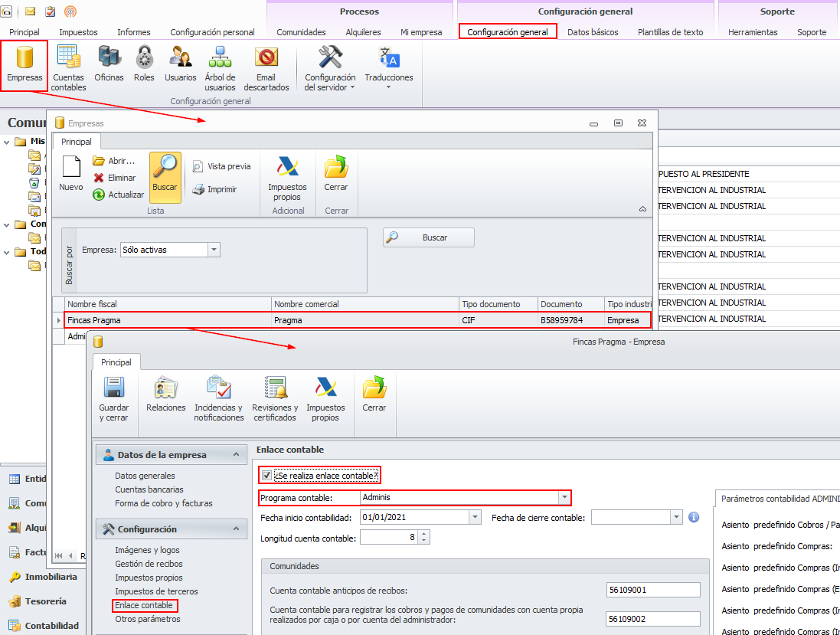Click Guardar y cerrar in Fincas Pragma window

(x=113, y=398)
